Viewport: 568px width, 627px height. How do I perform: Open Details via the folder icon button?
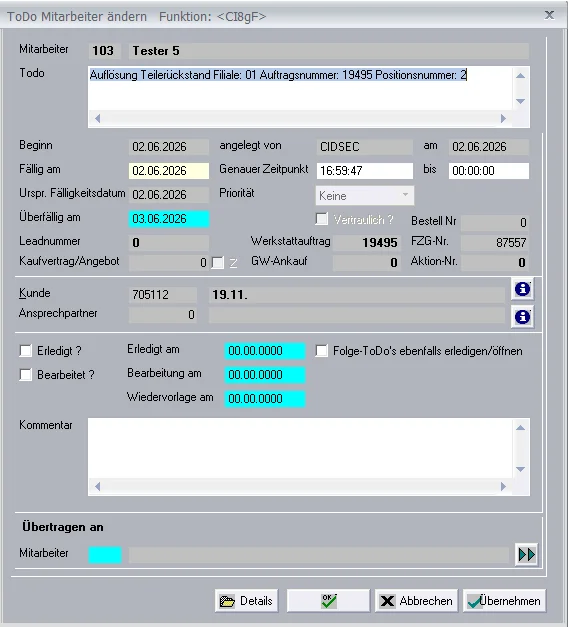coord(246,601)
